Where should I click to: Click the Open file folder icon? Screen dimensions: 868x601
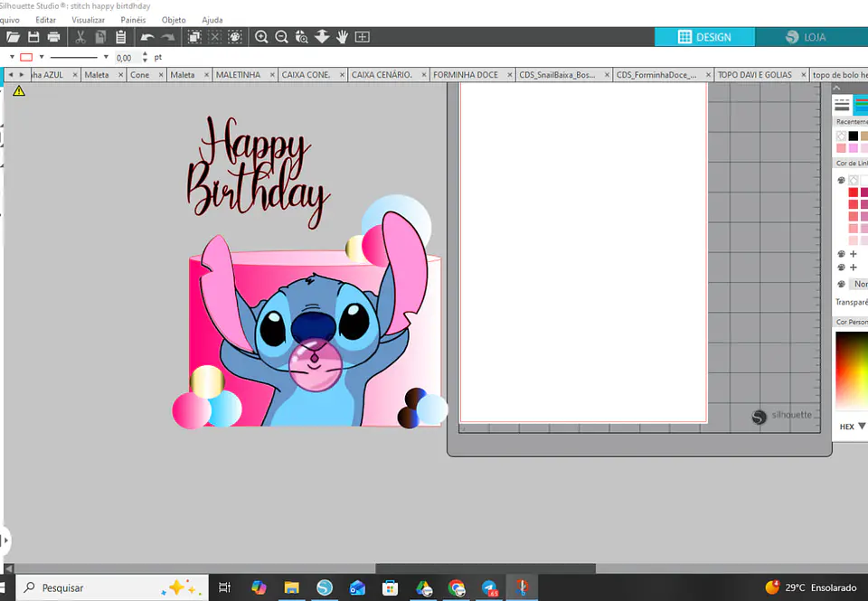click(x=13, y=37)
